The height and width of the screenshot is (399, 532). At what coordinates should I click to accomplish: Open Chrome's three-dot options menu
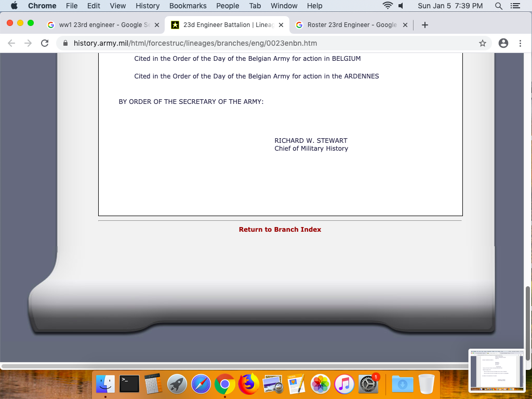(x=520, y=43)
